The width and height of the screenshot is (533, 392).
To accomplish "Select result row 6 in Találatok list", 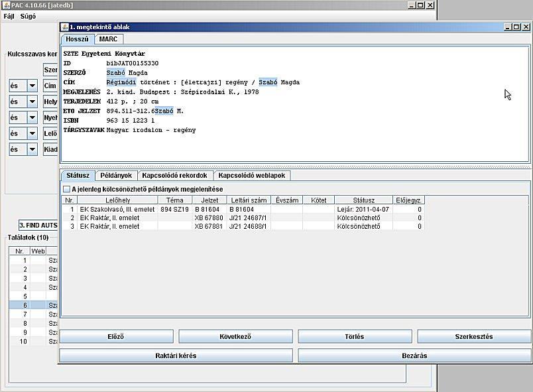I will (33, 305).
